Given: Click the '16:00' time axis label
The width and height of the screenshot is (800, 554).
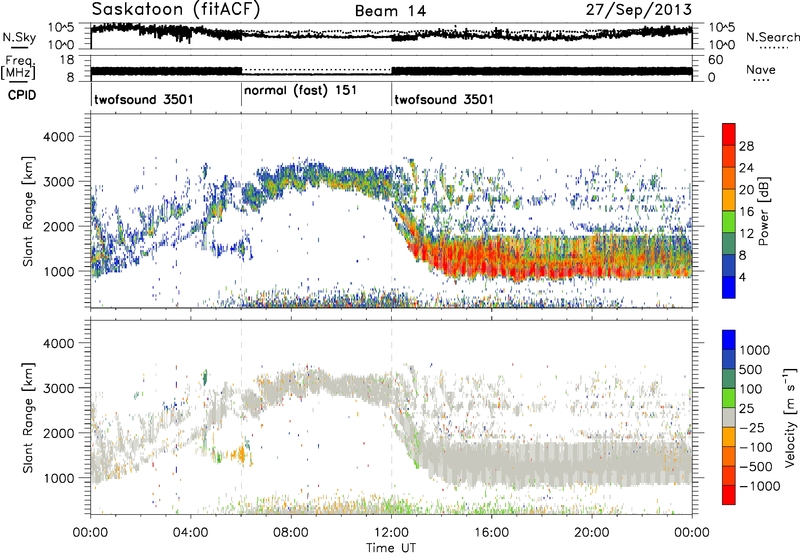Looking at the screenshot, I should [x=491, y=533].
